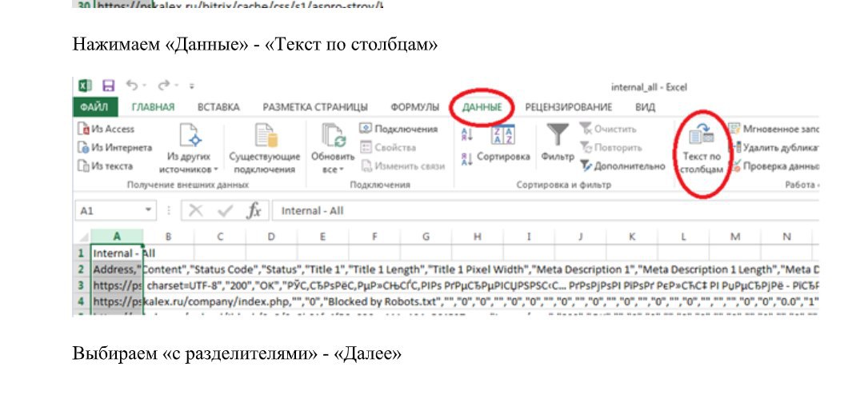868x399 pixels.
Task: Switch to the ВСТАВКА tab
Action: (x=218, y=107)
